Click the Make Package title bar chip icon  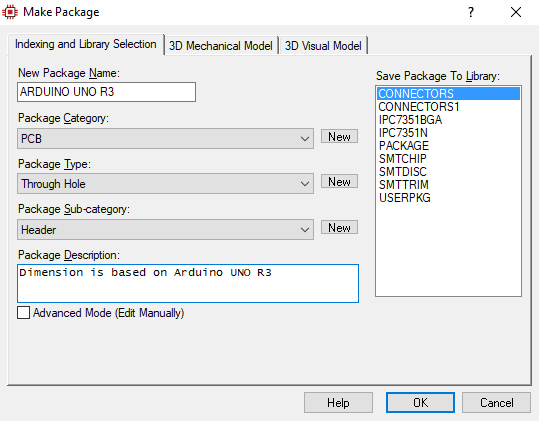(10, 12)
